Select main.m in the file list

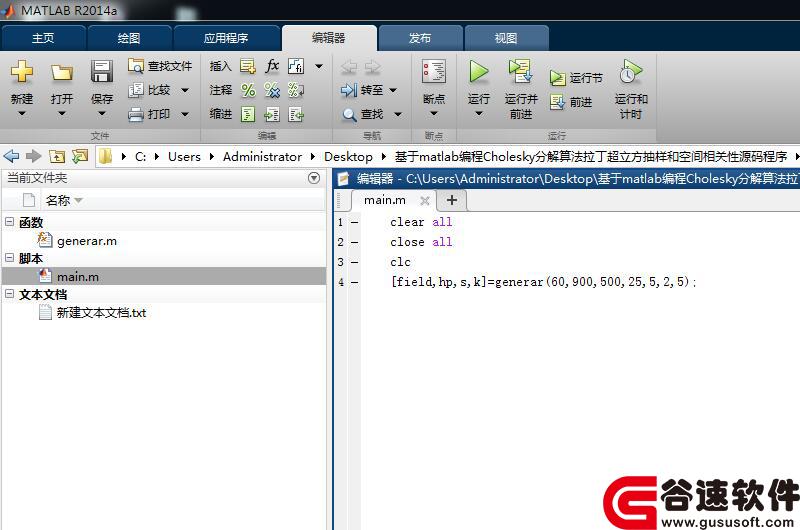pos(163,276)
